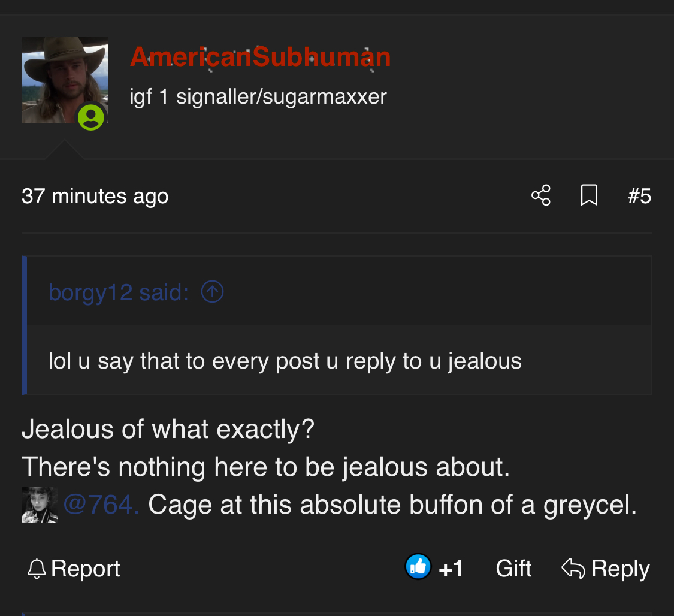
Task: Click the bell icon next to Report
Action: coord(37,569)
